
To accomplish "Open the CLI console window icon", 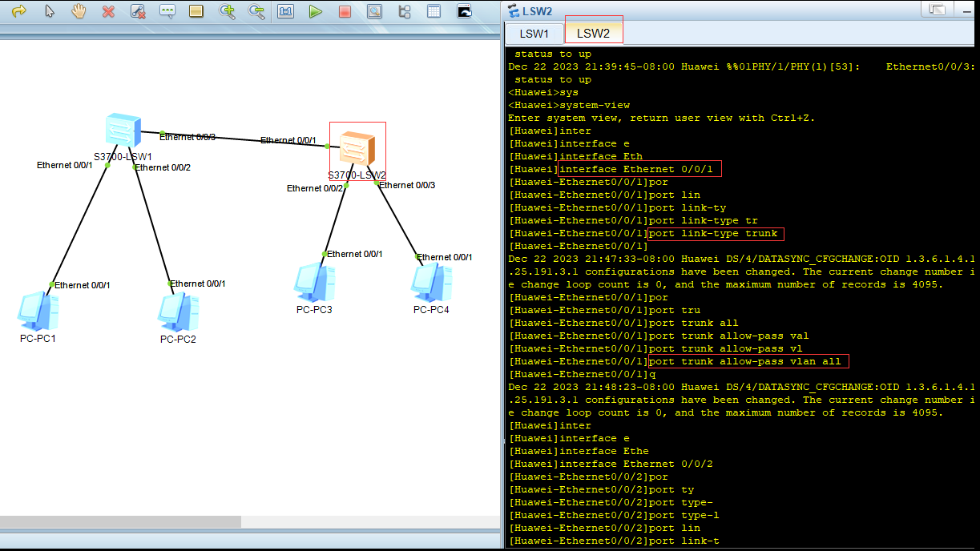I will [x=463, y=11].
